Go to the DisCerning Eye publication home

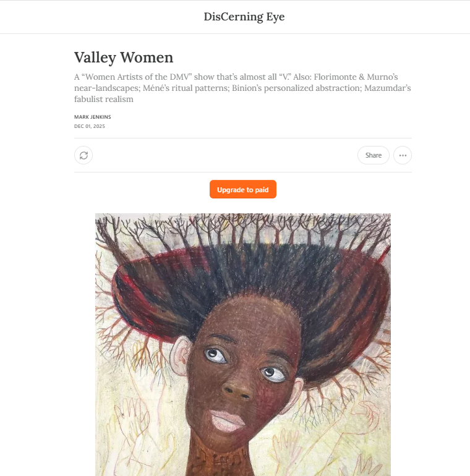pos(244,17)
